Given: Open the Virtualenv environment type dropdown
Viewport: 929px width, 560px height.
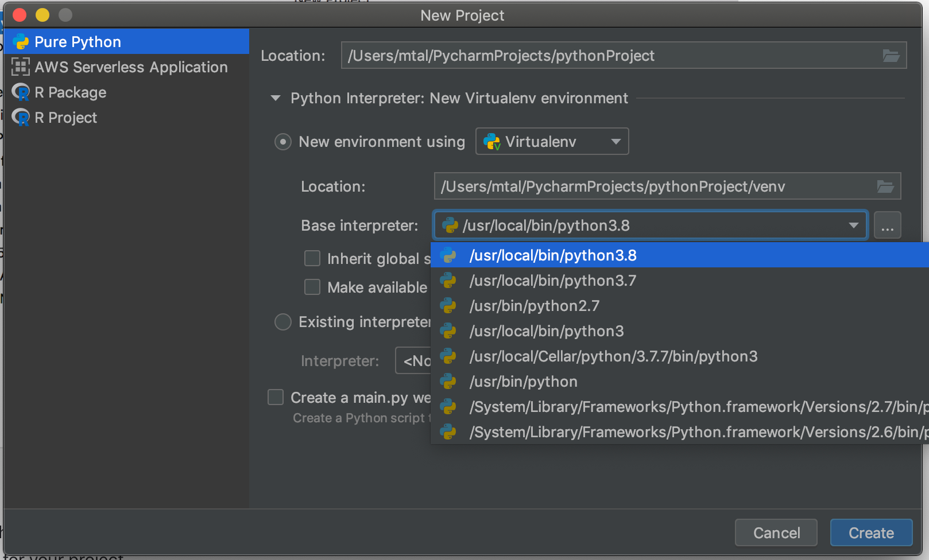Looking at the screenshot, I should pos(616,142).
